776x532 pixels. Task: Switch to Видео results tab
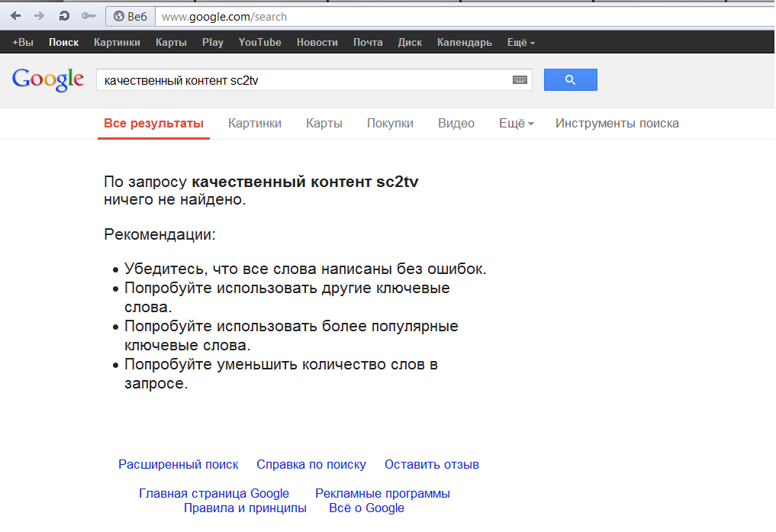pos(456,123)
